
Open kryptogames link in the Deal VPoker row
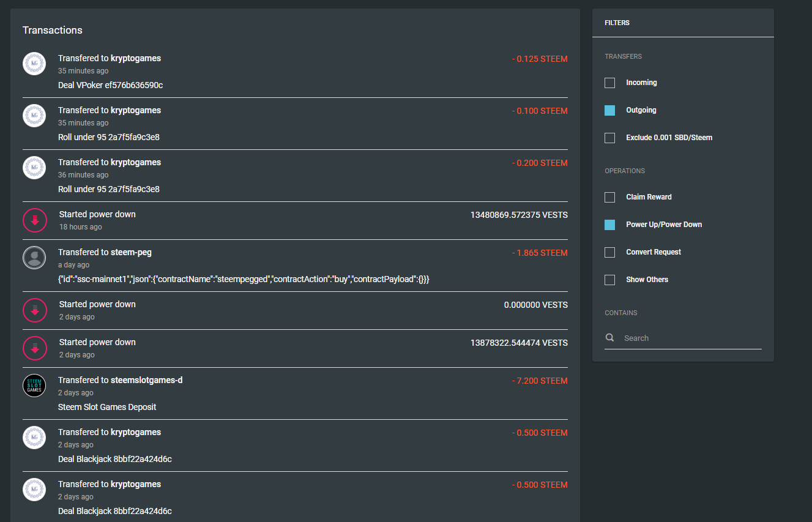[136, 58]
